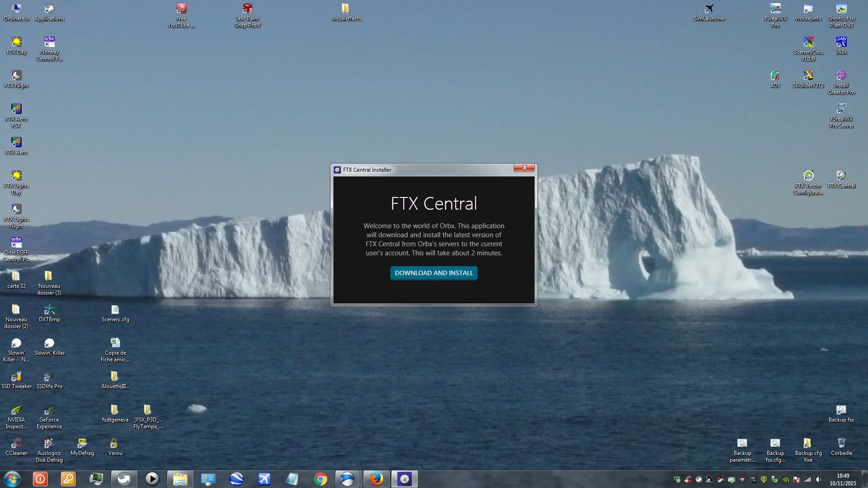Open the Applications desktop shortcut
This screenshot has width=868, height=488.
tap(49, 12)
